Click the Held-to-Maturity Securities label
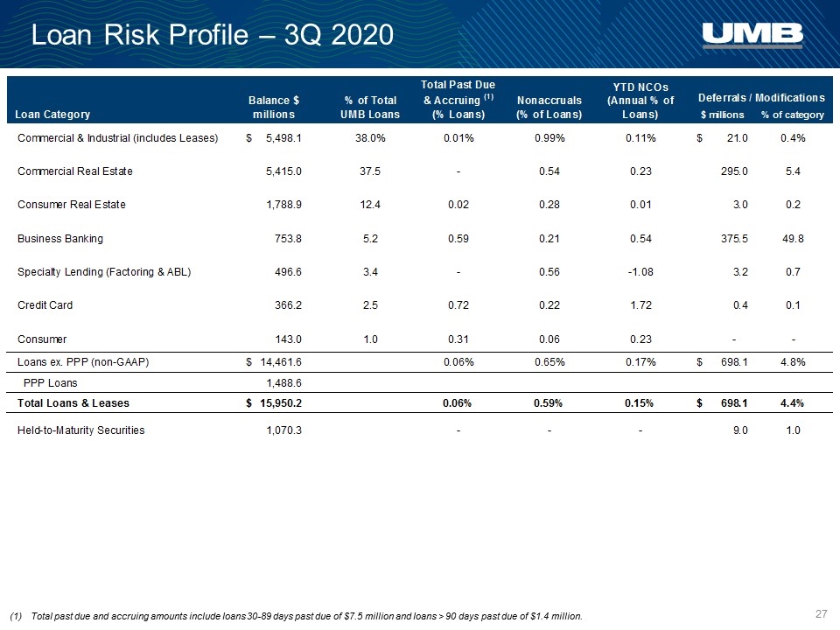The image size is (840, 630). click(x=80, y=430)
